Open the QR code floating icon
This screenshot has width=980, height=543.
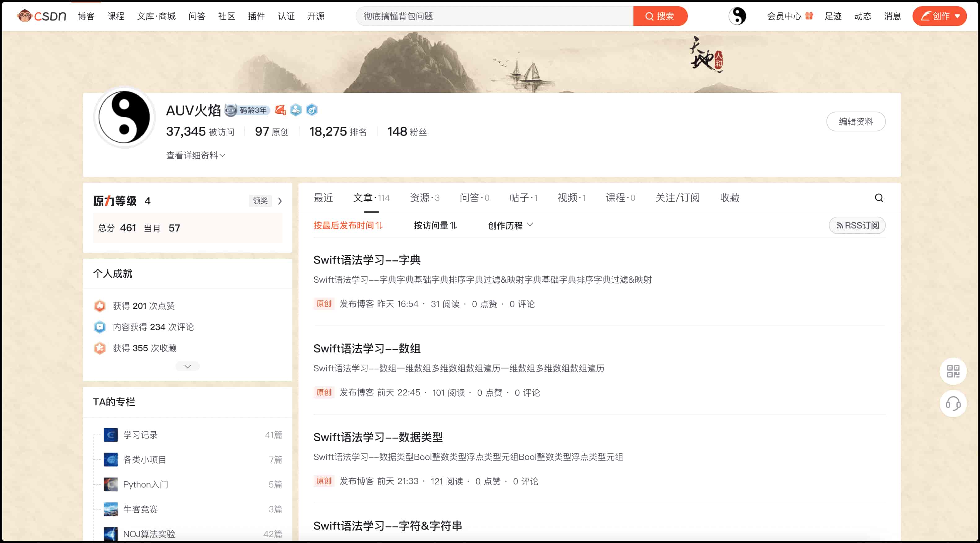pos(953,371)
